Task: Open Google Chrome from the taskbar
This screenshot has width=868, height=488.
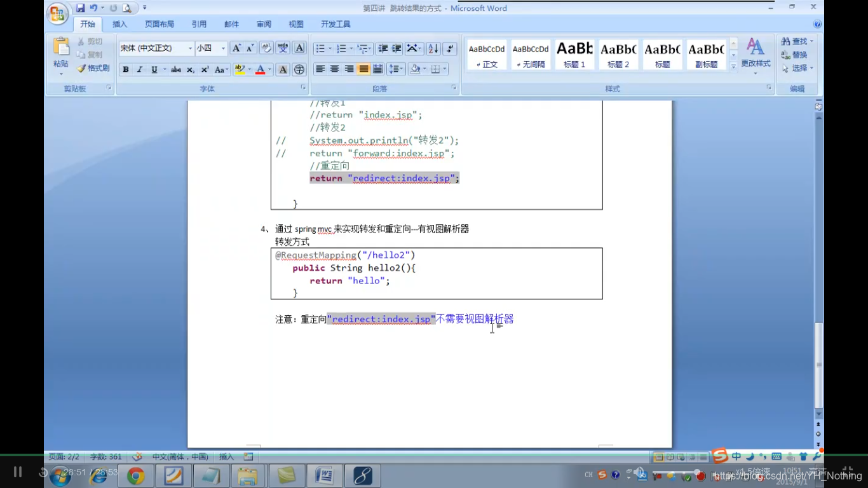Action: point(135,476)
